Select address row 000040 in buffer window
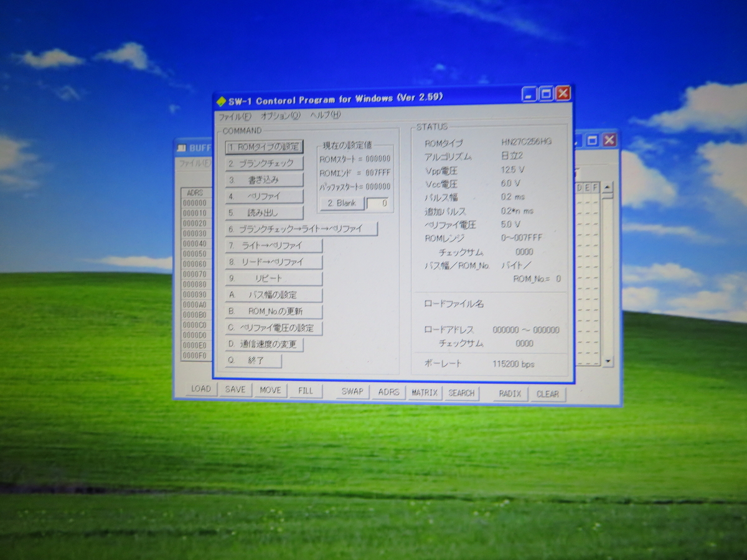Image resolution: width=747 pixels, height=560 pixels. (195, 244)
